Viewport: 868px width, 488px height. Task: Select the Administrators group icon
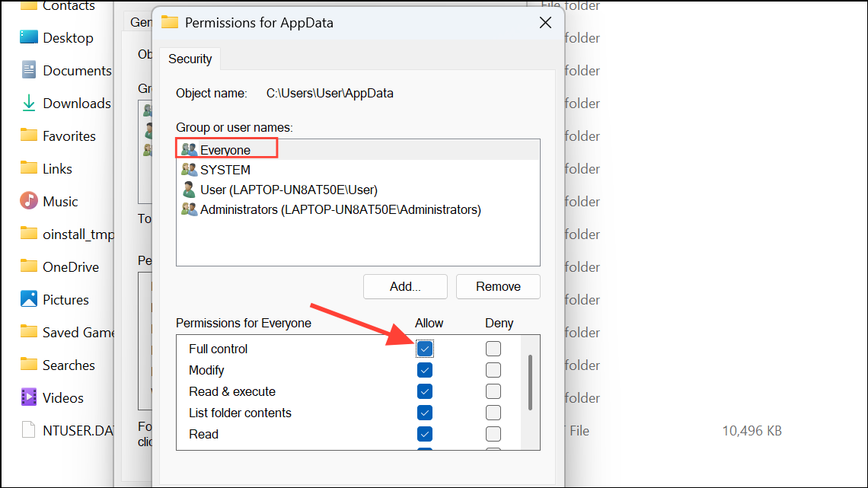coord(189,209)
